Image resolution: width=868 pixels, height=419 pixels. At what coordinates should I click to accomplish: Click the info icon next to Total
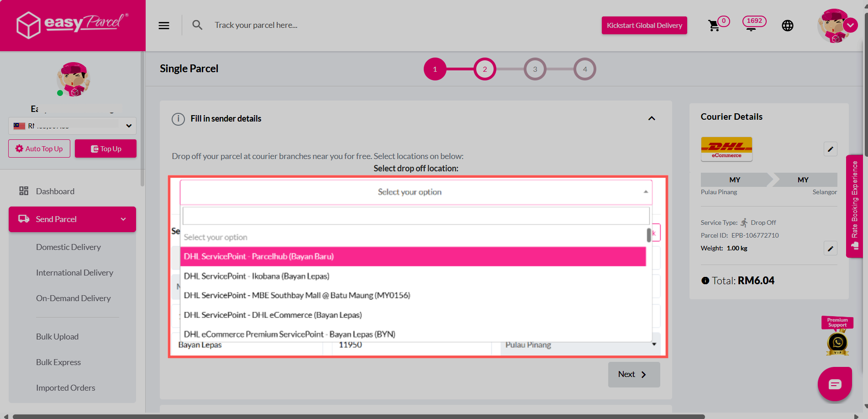(x=705, y=281)
